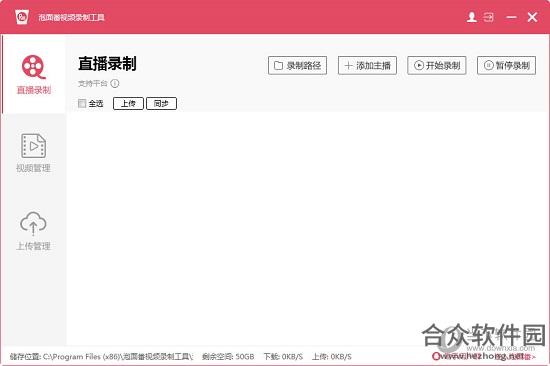Image resolution: width=550 pixels, height=366 pixels.
Task: Click the 录制路径 button
Action: 297,65
